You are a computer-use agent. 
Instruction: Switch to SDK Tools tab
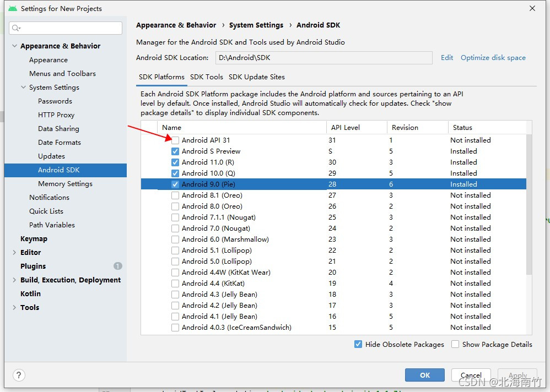coord(206,77)
